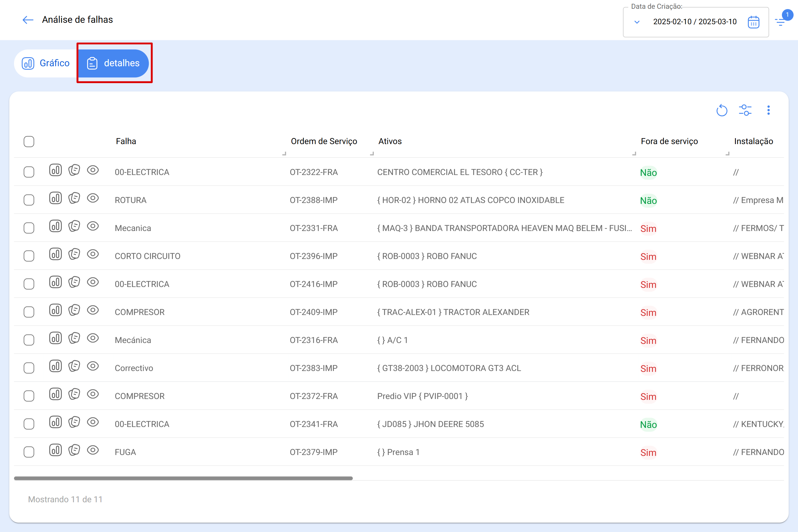The width and height of the screenshot is (798, 532).
Task: Open the calendar date picker icon
Action: [753, 22]
